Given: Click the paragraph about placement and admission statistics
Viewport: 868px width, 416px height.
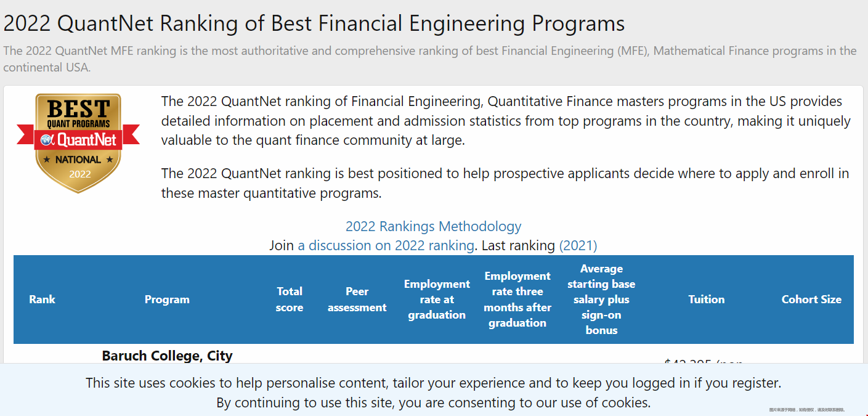Looking at the screenshot, I should pyautogui.click(x=506, y=121).
